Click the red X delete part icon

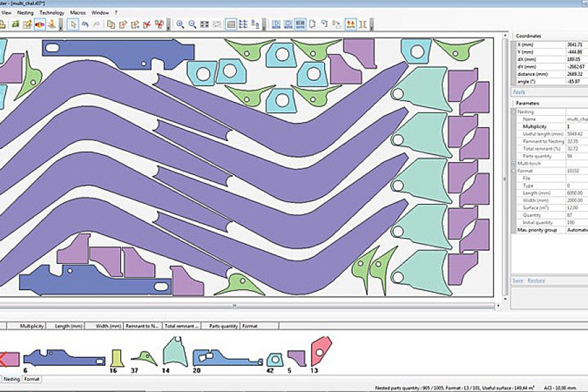[x=147, y=24]
